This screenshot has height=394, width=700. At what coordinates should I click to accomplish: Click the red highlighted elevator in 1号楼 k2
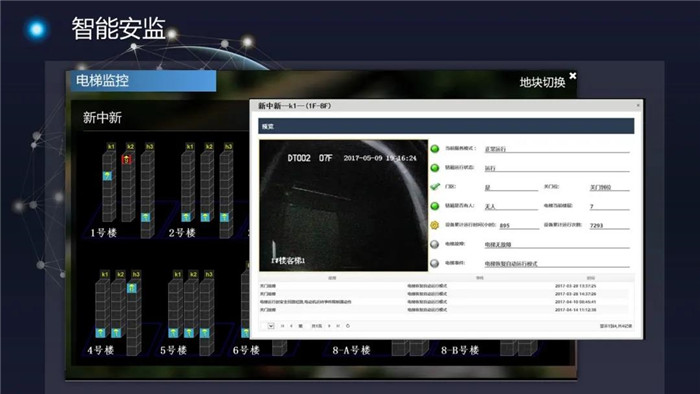(127, 159)
